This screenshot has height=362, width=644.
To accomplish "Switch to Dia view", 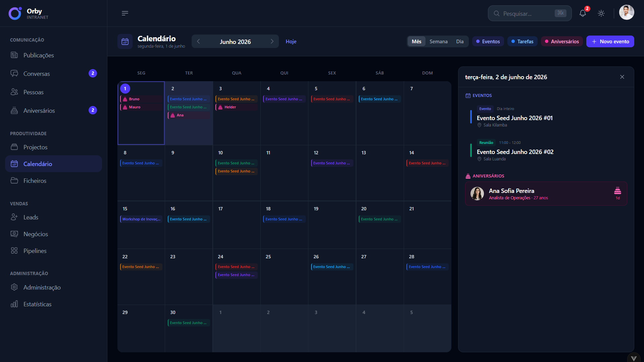I will tap(460, 42).
